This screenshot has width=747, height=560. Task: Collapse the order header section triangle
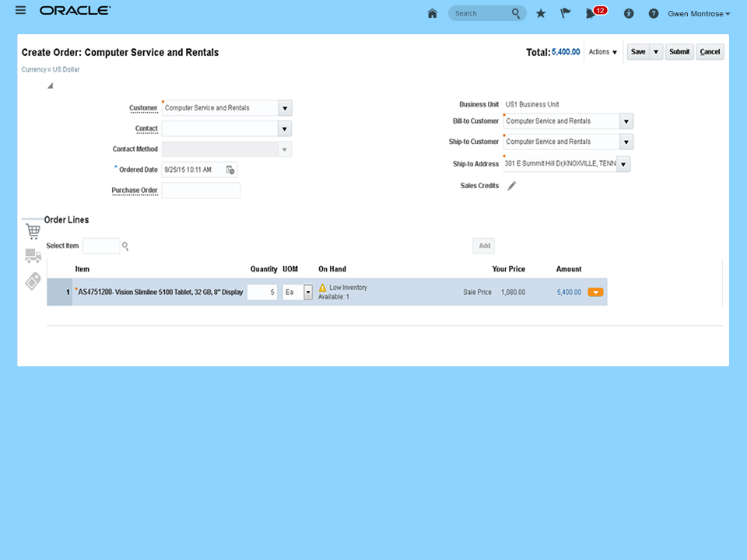[50, 86]
